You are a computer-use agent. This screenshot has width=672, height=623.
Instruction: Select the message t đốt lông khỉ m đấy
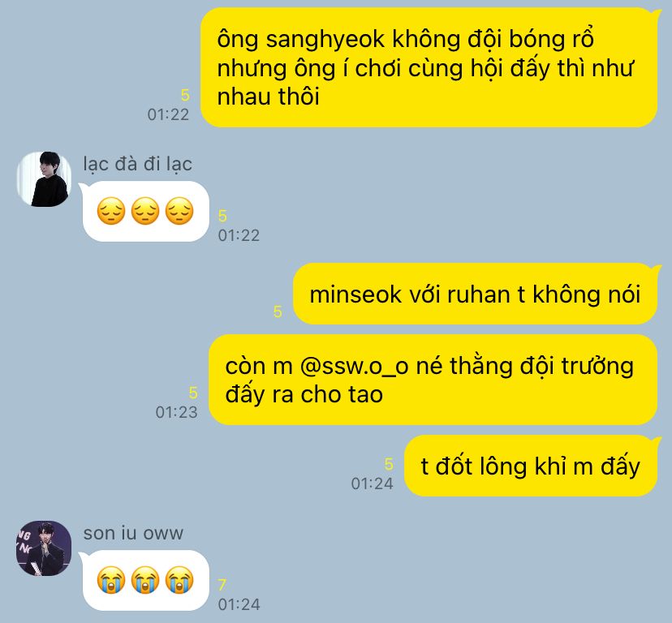pyautogui.click(x=531, y=466)
